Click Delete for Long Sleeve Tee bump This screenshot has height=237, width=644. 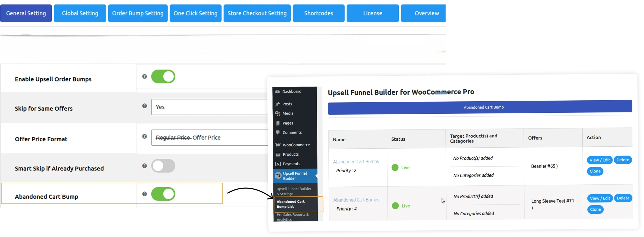[623, 198]
